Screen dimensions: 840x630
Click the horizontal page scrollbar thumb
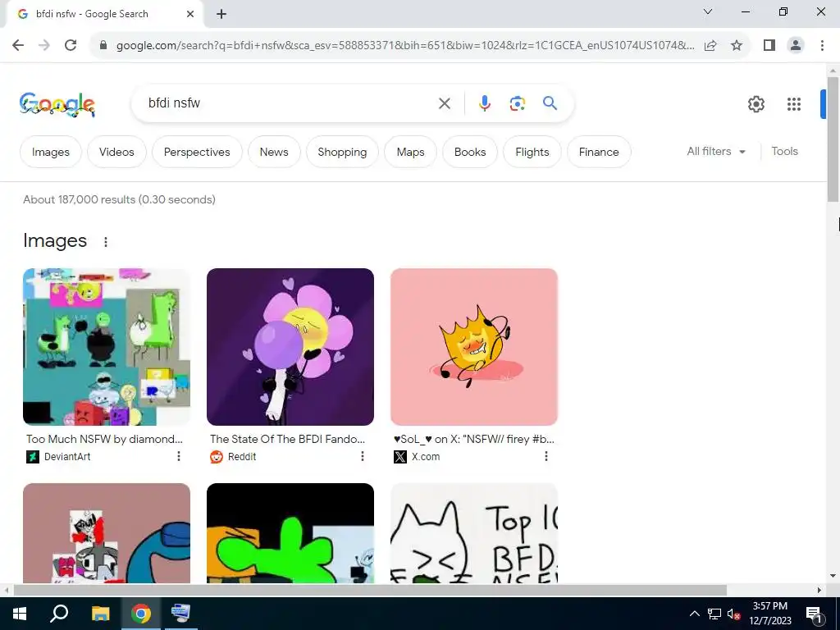tap(370, 590)
